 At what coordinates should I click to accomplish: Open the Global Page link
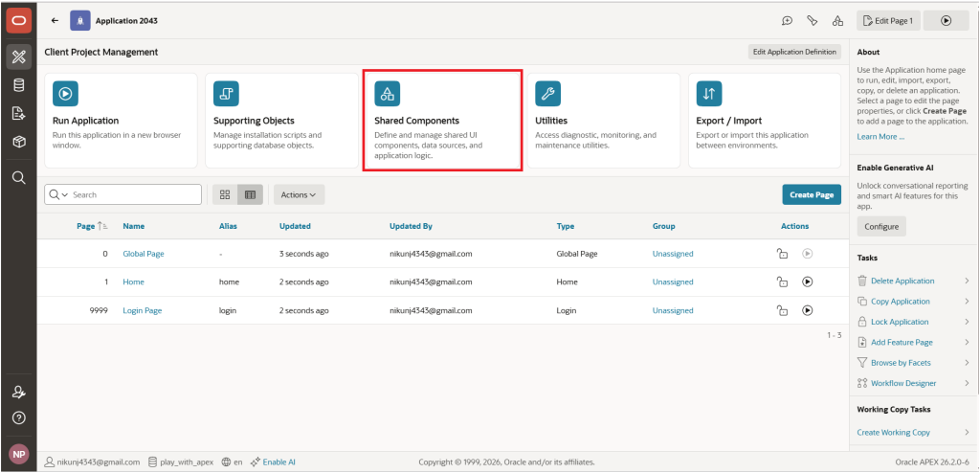pos(144,254)
